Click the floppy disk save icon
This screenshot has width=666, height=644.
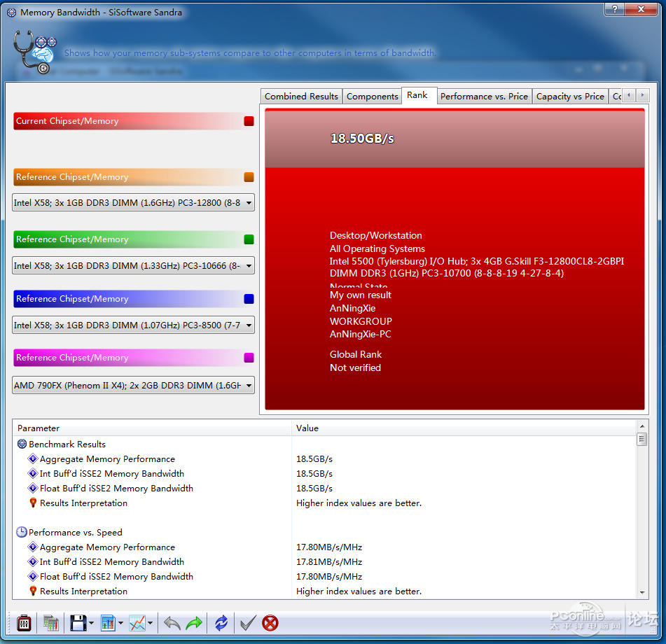tap(78, 623)
